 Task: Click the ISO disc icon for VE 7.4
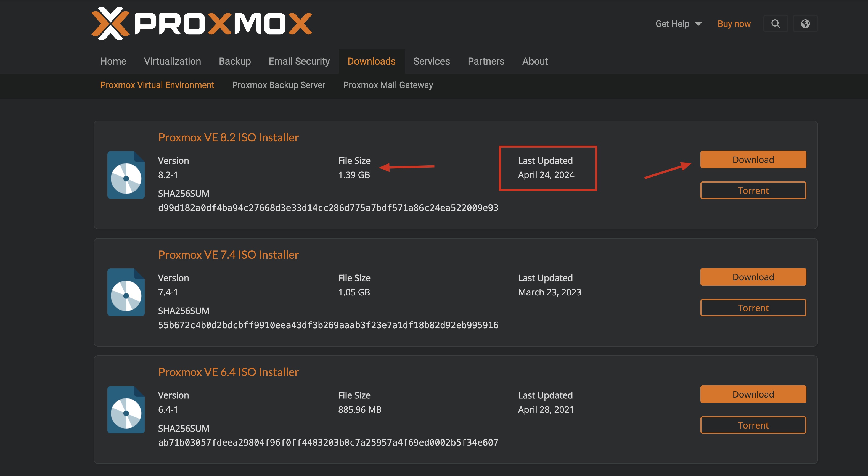point(126,292)
